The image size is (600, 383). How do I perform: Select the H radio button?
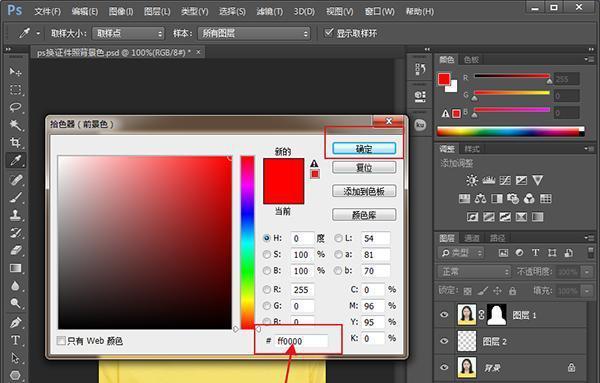point(267,238)
